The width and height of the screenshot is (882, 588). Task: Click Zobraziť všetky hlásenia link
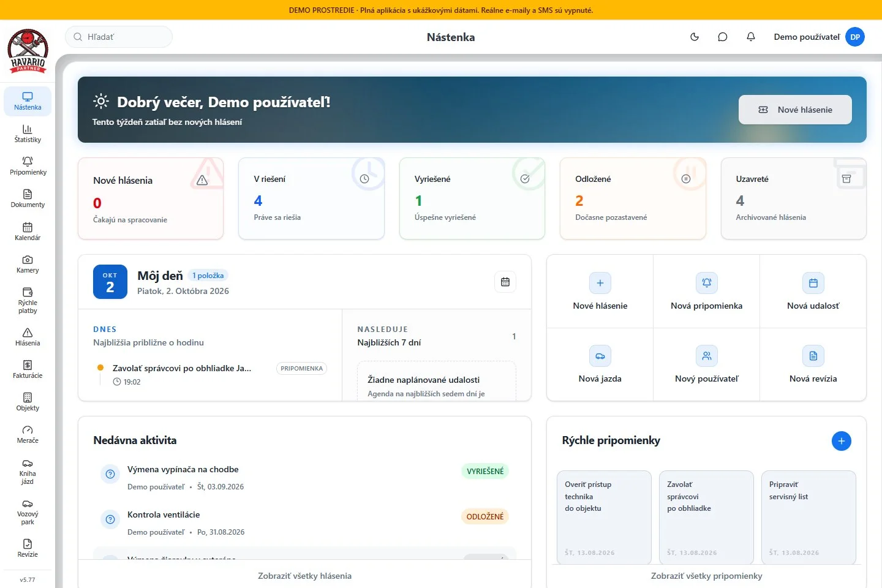point(304,576)
